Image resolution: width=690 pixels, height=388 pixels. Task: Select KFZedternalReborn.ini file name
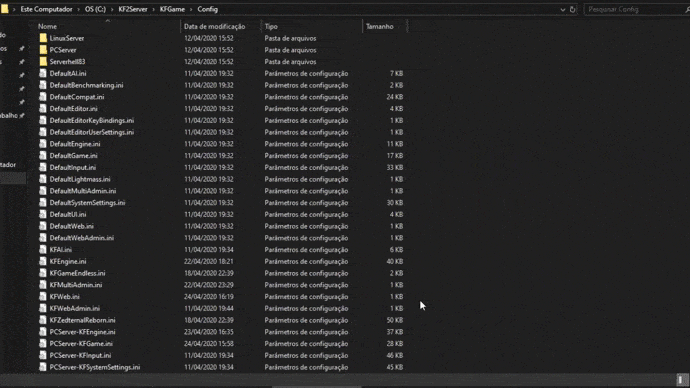pos(82,320)
